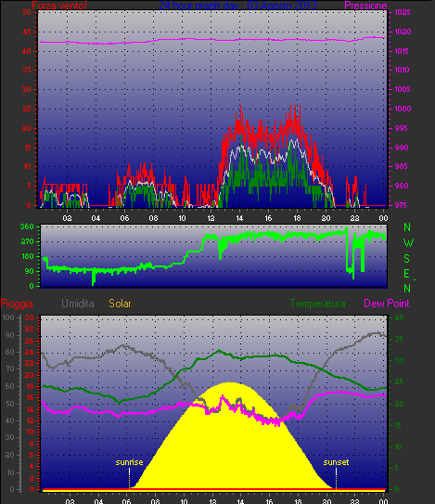Click the 25 wind speed axis value
Screen dimensions: 435x504
(x=27, y=109)
